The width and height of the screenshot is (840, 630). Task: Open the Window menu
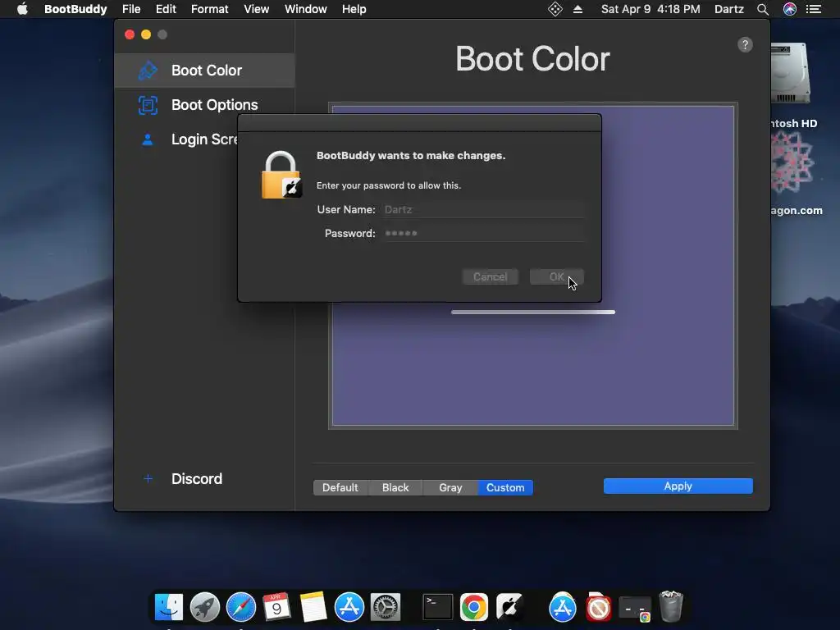(x=305, y=9)
